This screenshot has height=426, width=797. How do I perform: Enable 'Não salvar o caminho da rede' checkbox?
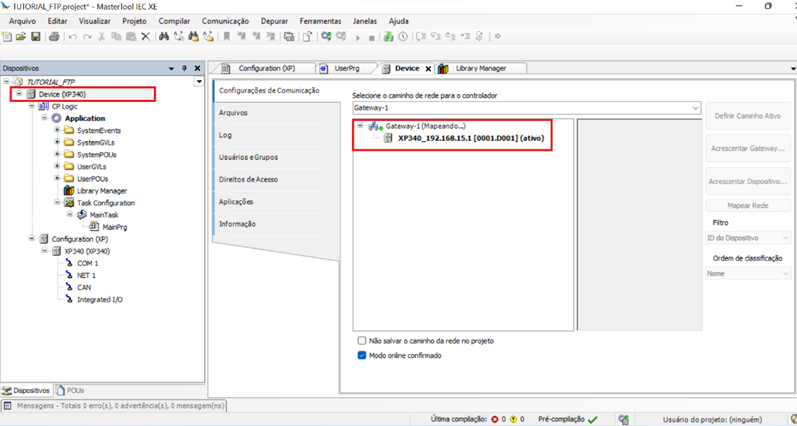pyautogui.click(x=362, y=340)
